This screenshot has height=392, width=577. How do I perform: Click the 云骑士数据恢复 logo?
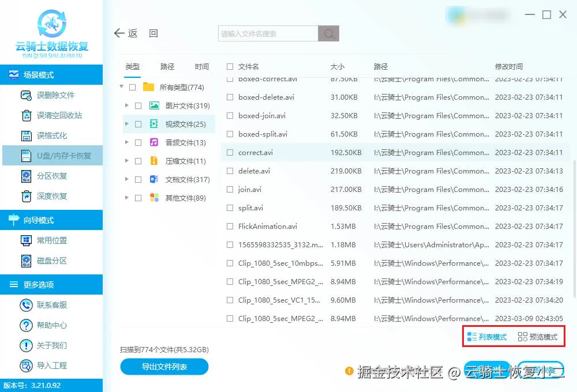pyautogui.click(x=52, y=33)
